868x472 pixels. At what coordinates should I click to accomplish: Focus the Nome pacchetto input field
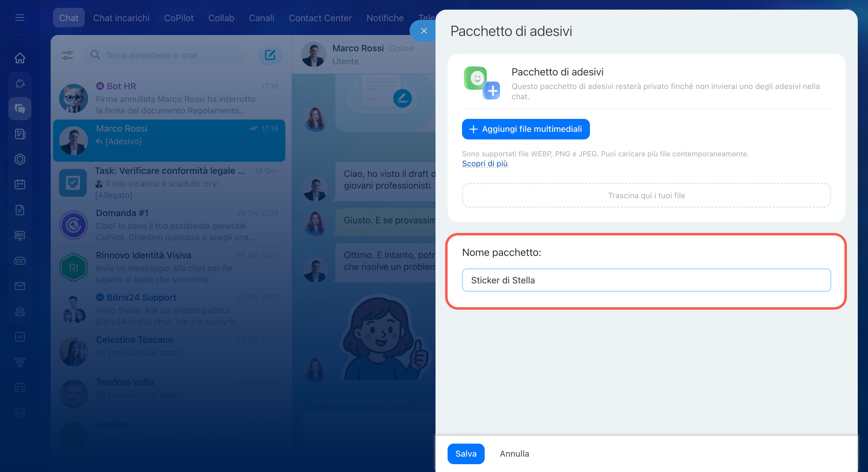(x=646, y=280)
